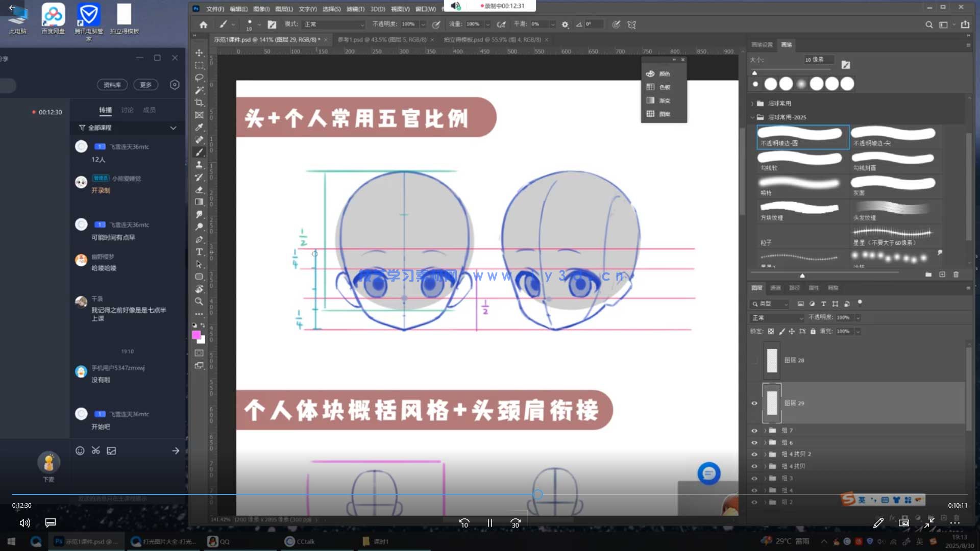The image size is (980, 551).
Task: Select the Eyedropper tool
Action: pos(199,127)
